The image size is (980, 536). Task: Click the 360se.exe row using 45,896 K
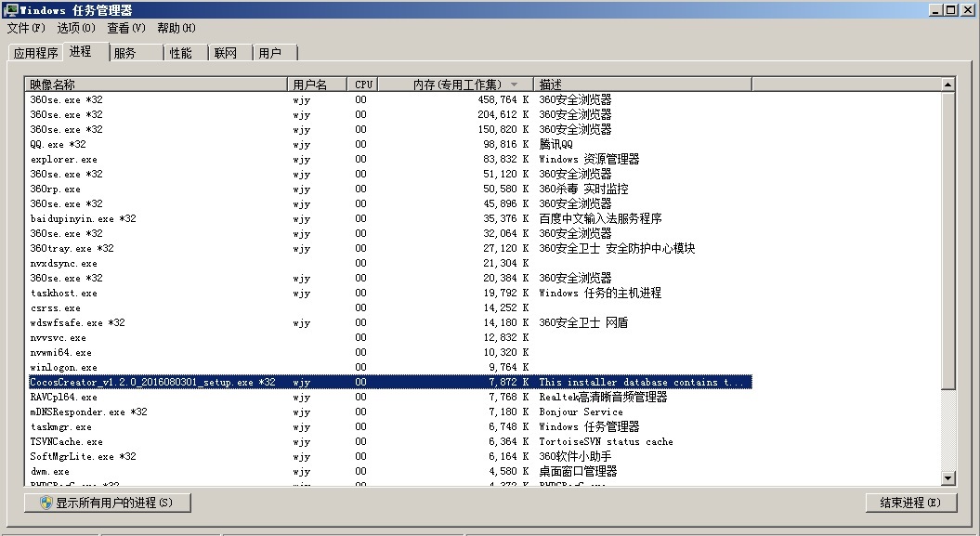point(390,203)
